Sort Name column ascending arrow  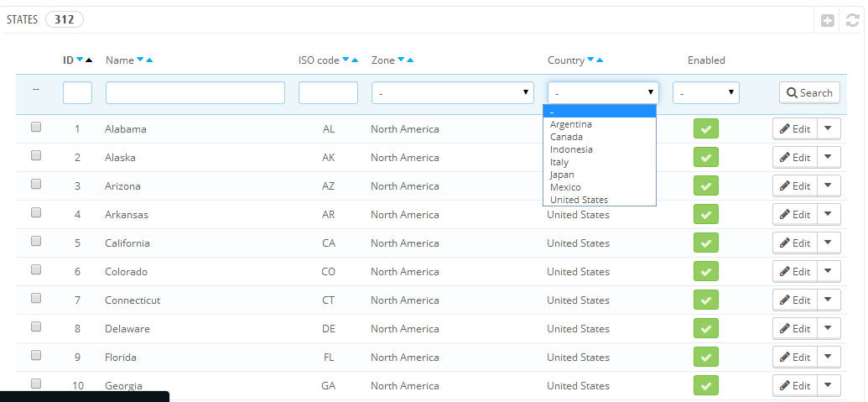coord(149,60)
